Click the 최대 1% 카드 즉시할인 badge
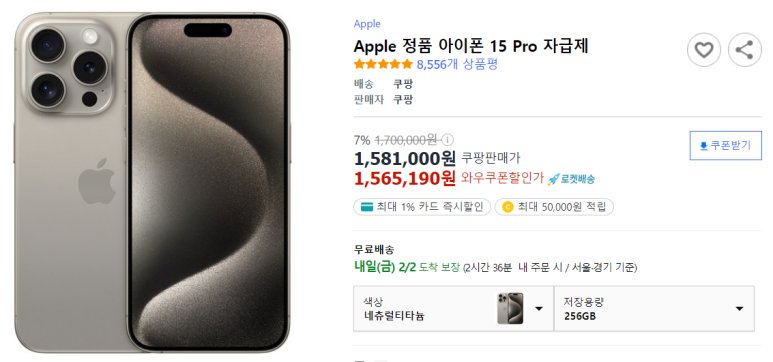The width and height of the screenshot is (773, 362). click(x=422, y=207)
